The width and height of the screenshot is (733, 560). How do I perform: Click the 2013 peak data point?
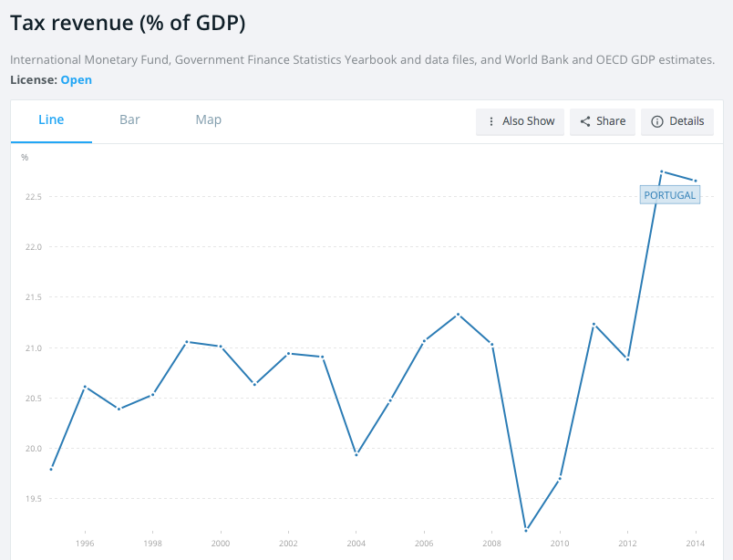(x=662, y=171)
